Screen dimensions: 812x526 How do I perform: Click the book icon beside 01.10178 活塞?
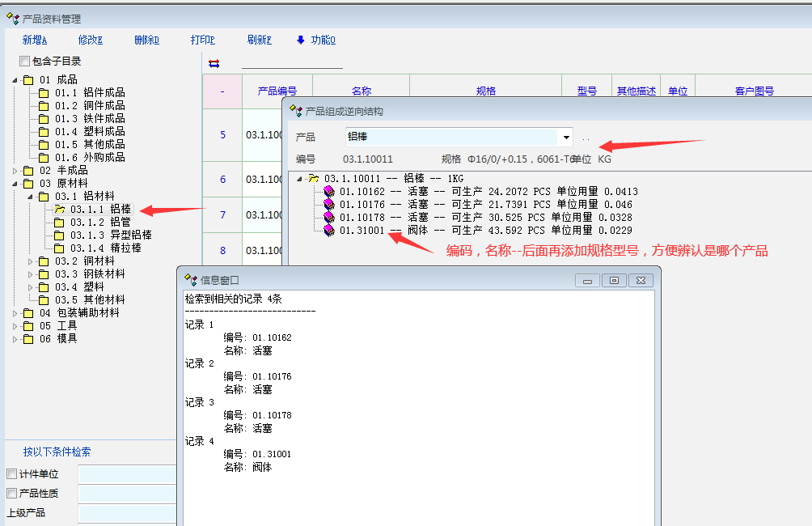point(329,218)
